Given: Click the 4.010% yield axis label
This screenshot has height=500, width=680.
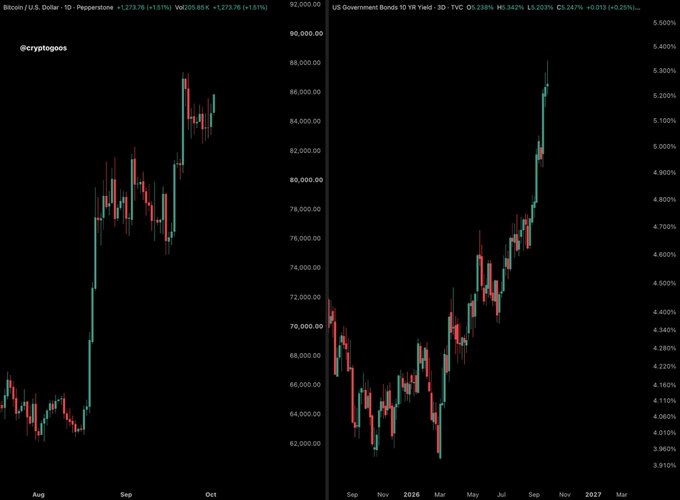Looking at the screenshot, I should pyautogui.click(x=664, y=432).
